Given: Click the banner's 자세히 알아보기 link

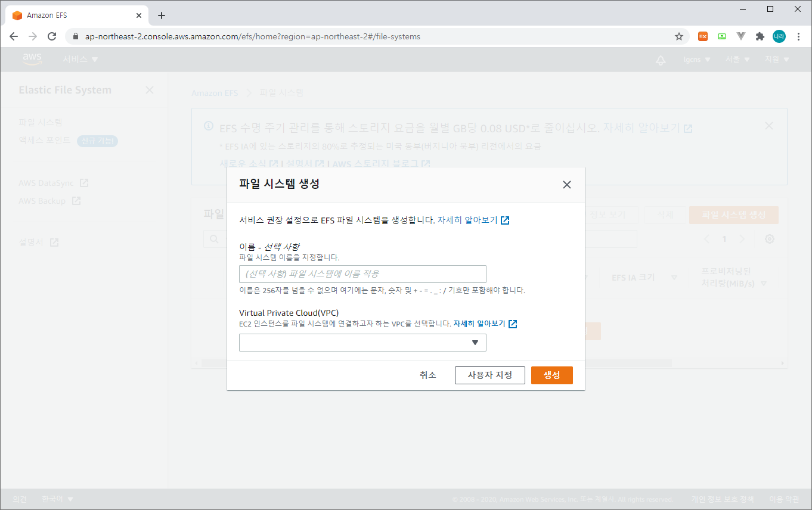Looking at the screenshot, I should coord(643,128).
